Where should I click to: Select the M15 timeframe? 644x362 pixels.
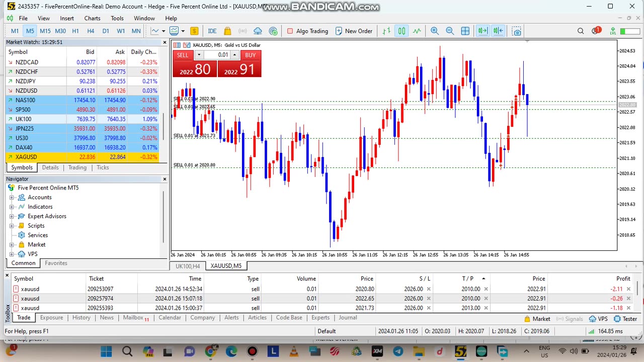coord(45,31)
